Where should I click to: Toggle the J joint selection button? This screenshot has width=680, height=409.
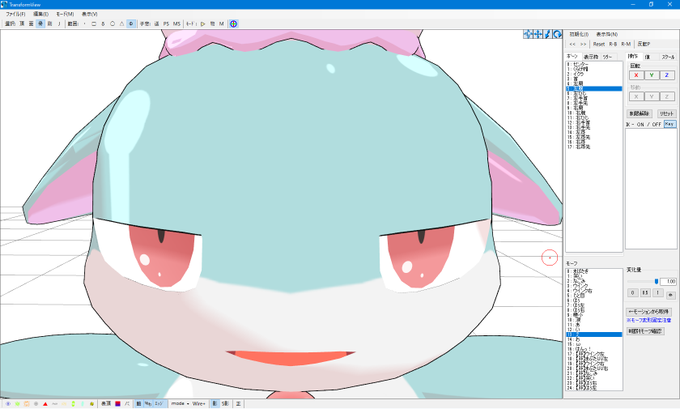point(59,24)
